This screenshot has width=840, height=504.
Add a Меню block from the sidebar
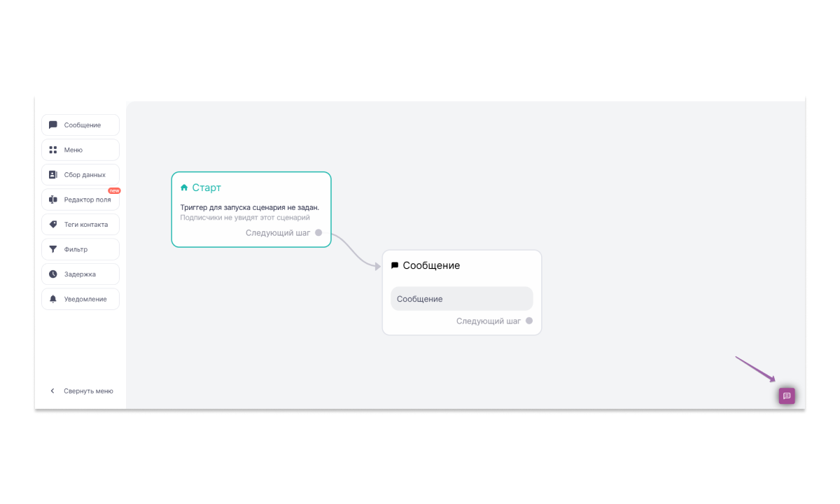pos(80,150)
